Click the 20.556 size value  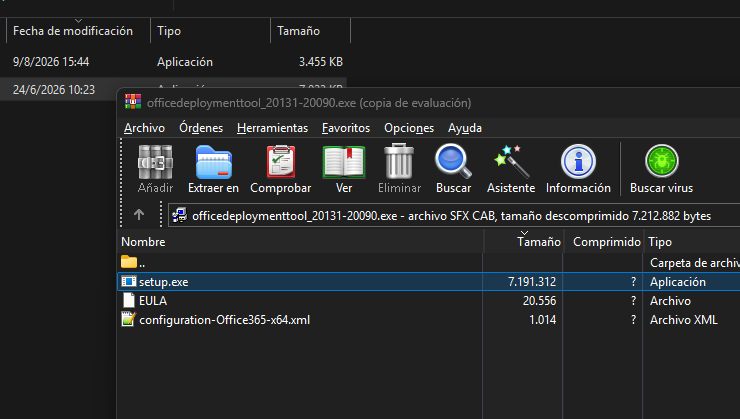tap(539, 301)
